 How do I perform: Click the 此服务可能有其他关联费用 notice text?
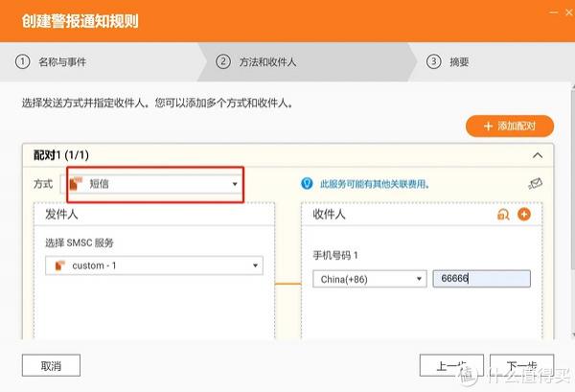(374, 184)
